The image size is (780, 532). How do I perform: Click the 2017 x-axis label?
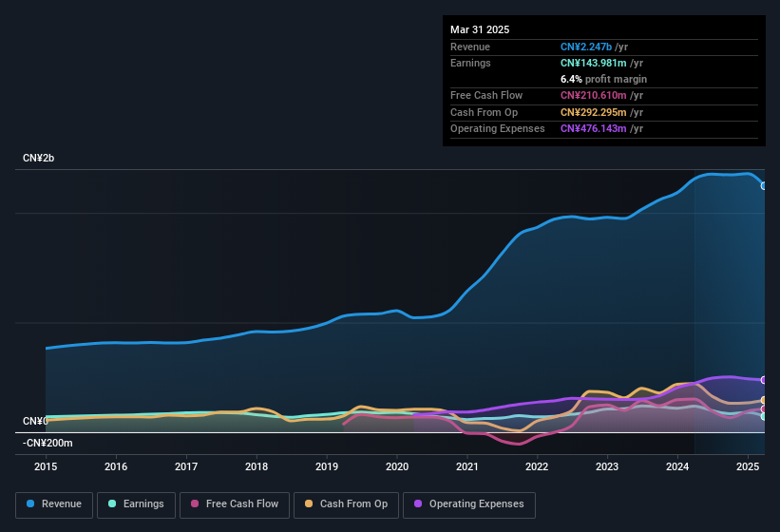click(186, 466)
